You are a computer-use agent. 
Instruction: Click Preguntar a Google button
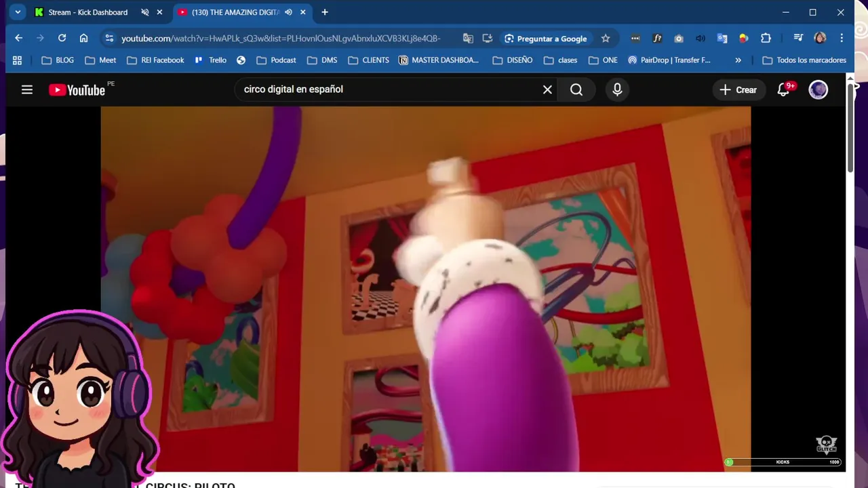[x=546, y=38]
